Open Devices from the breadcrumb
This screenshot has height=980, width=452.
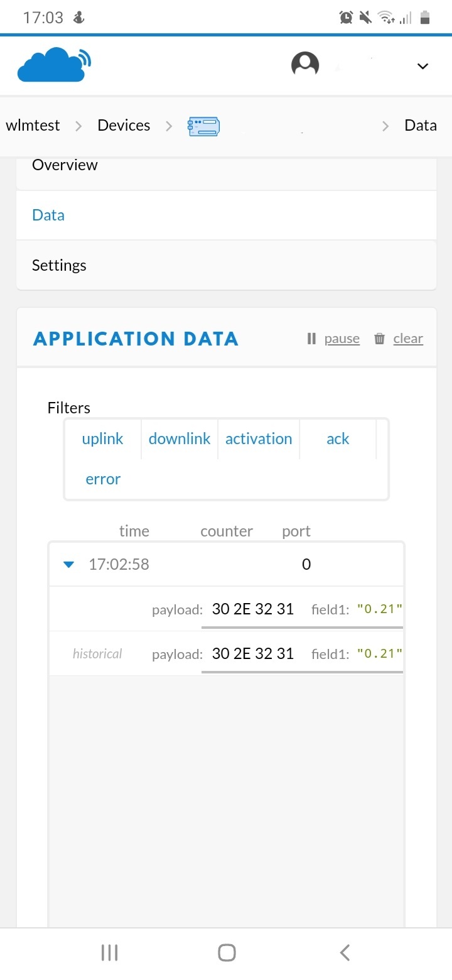[x=123, y=125]
